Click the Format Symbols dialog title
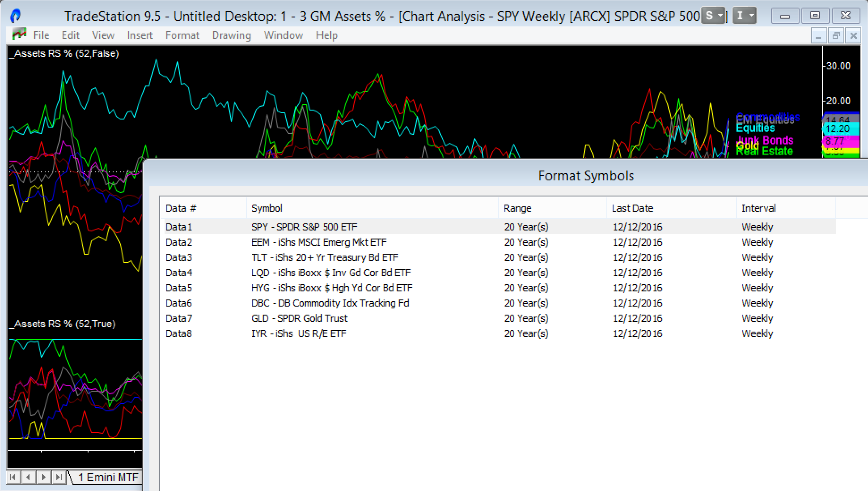This screenshot has height=491, width=868. click(586, 175)
